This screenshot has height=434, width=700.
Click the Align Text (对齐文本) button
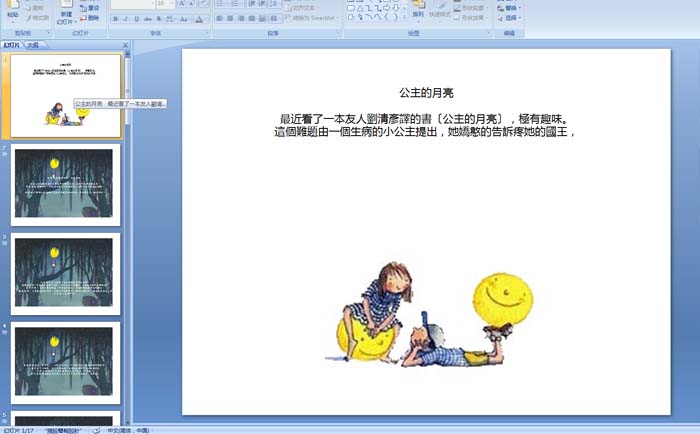point(302,8)
